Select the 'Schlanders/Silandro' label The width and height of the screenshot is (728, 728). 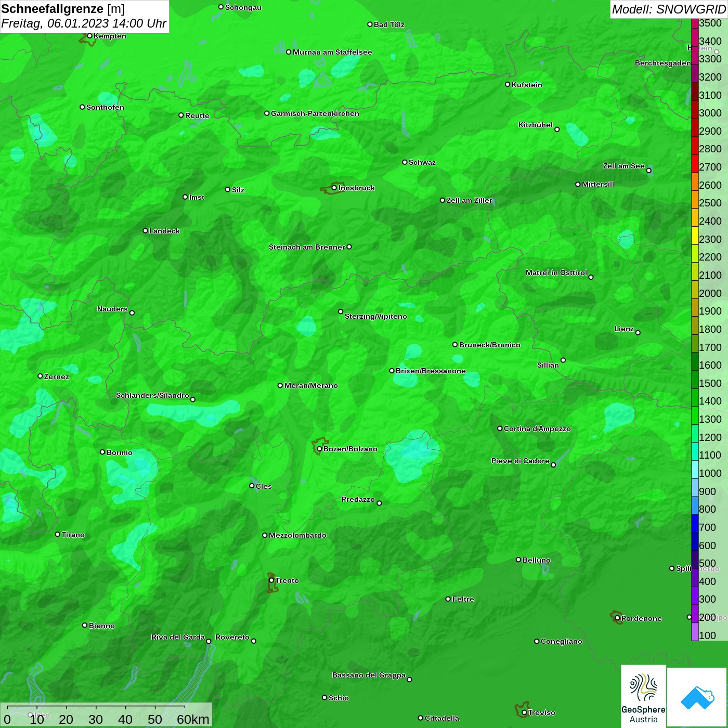point(152,395)
